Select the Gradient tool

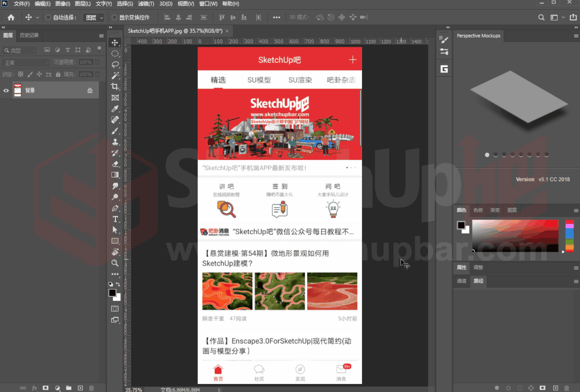(115, 175)
